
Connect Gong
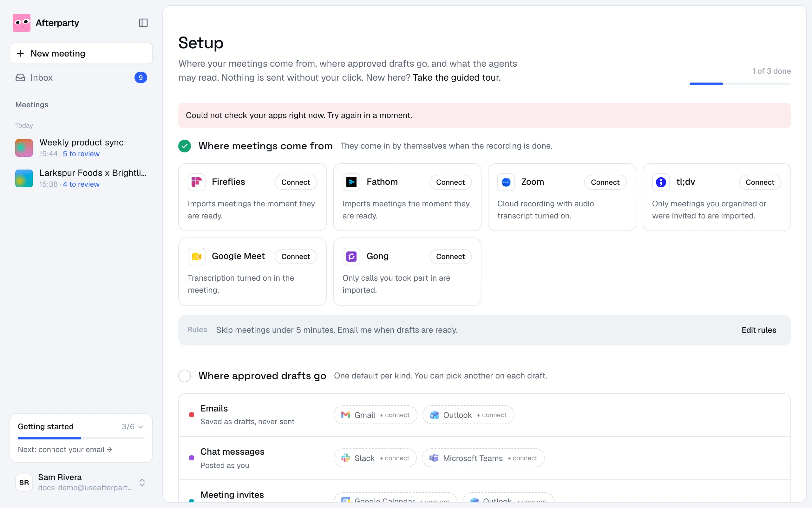(x=450, y=256)
